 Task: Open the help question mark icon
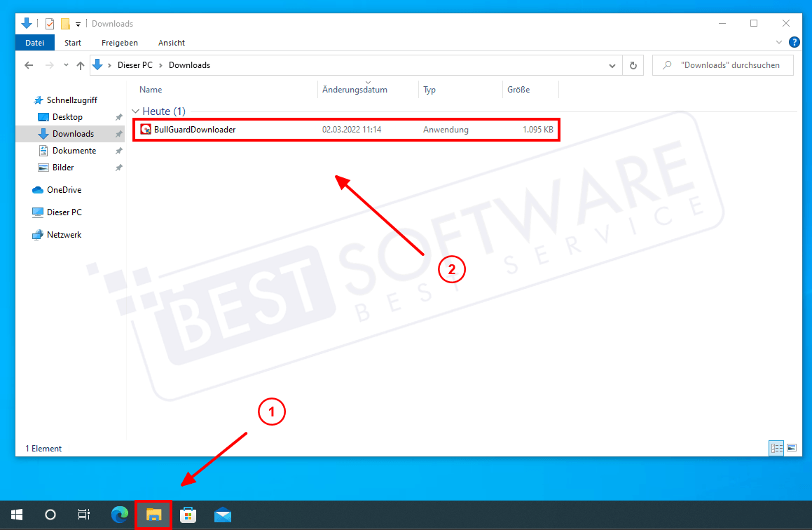794,43
